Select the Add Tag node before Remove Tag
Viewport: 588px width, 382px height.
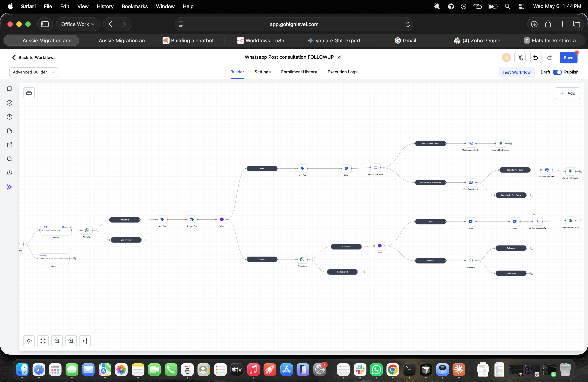click(x=162, y=219)
